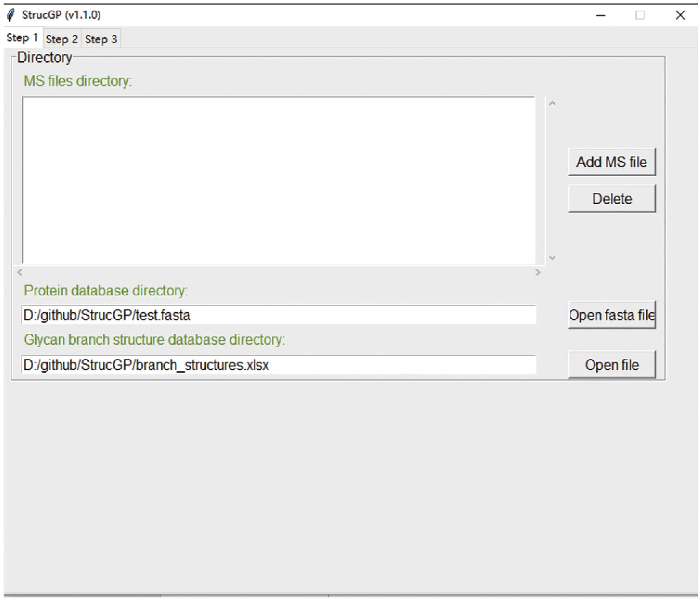Click the 'MS files directory:' label
The image size is (700, 601).
click(x=78, y=81)
